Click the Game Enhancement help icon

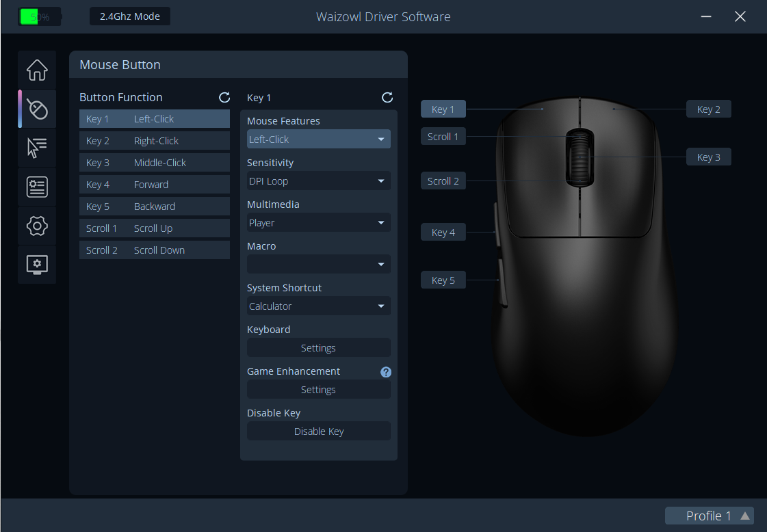(386, 372)
